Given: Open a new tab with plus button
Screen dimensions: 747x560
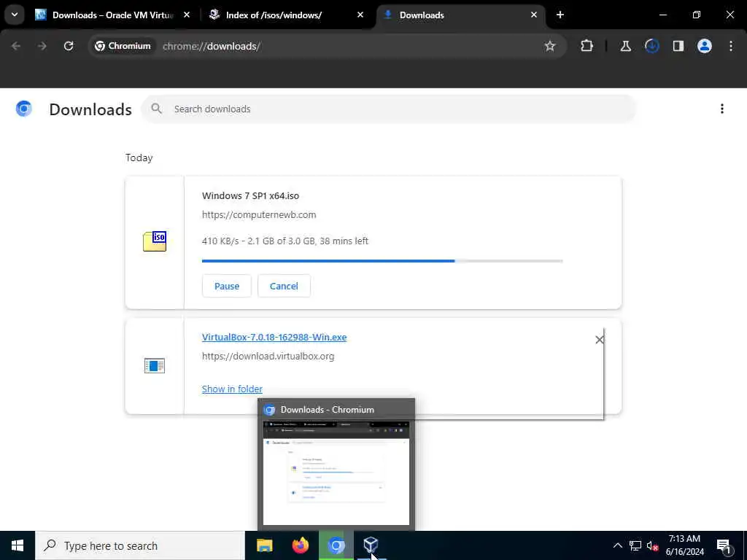Looking at the screenshot, I should click(560, 15).
